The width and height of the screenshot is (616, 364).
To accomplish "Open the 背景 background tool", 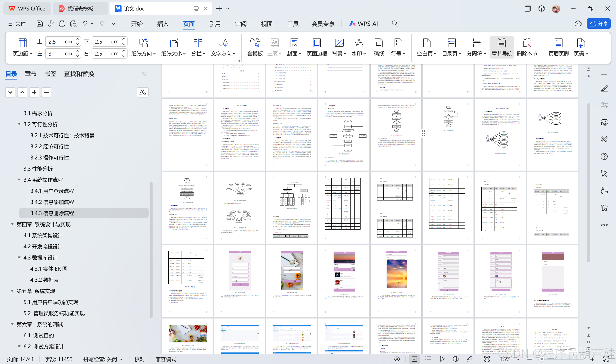I will [x=339, y=47].
